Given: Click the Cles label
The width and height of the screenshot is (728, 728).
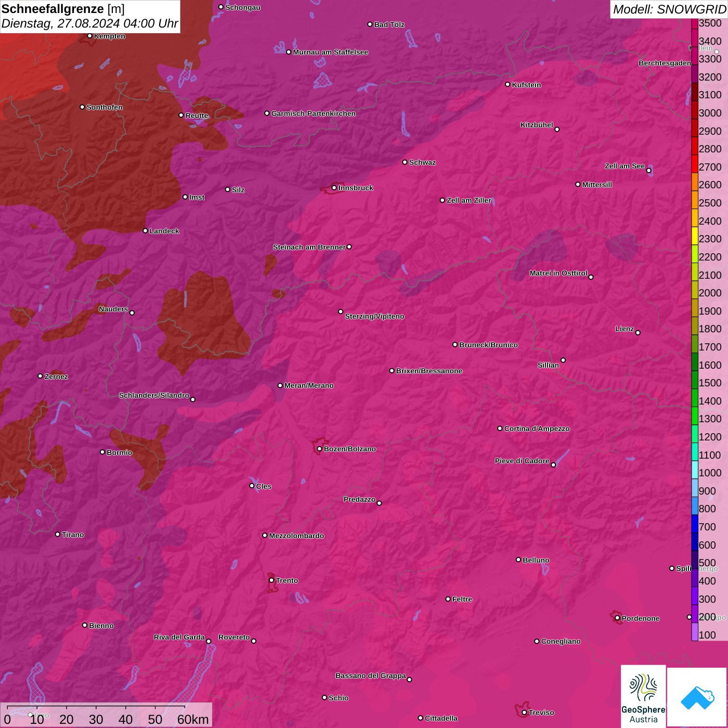Looking at the screenshot, I should pyautogui.click(x=264, y=486).
